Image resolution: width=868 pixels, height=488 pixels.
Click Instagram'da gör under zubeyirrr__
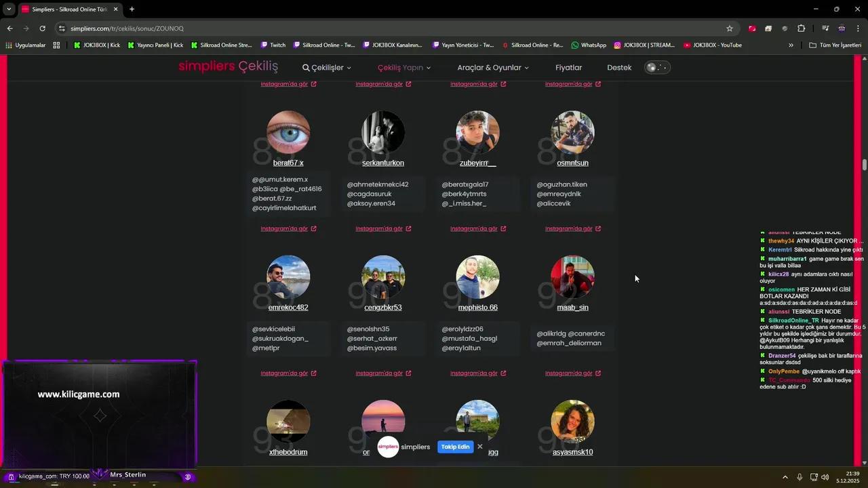(x=478, y=229)
